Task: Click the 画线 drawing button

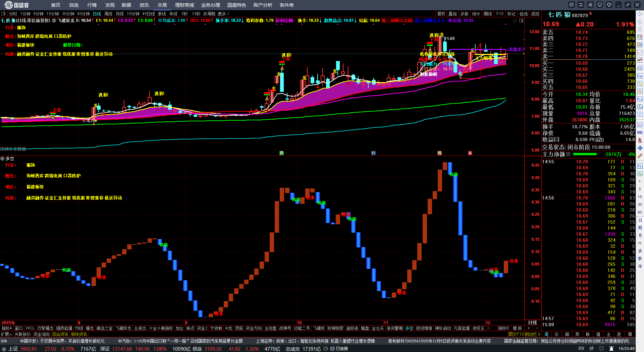Action: 488,14
